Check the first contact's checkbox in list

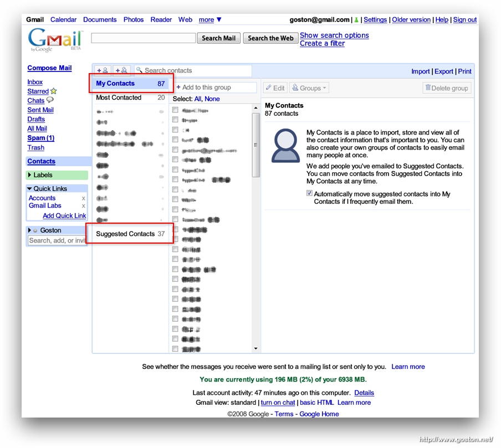point(175,110)
